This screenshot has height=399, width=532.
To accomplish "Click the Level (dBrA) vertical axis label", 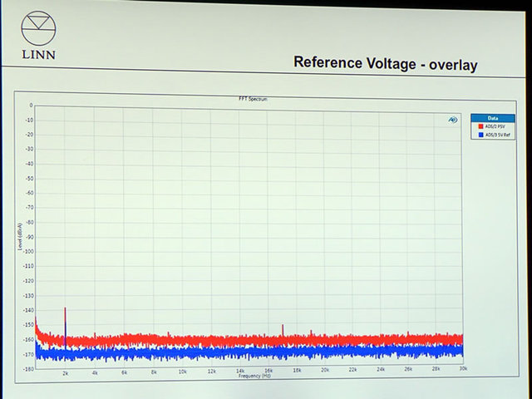I will coord(19,237).
